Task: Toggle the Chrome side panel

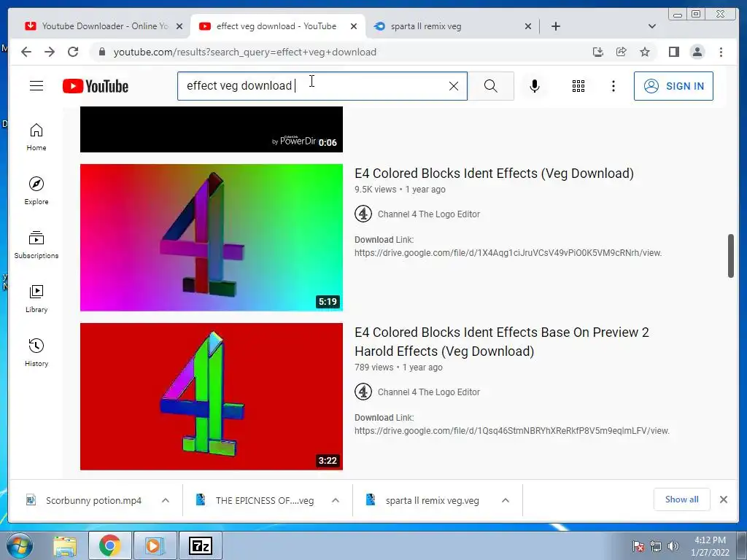Action: pyautogui.click(x=673, y=52)
